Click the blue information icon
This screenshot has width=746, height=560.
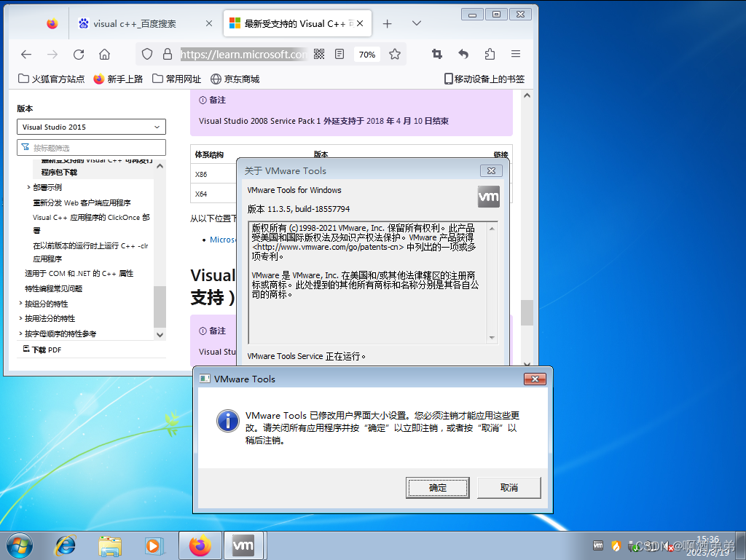coord(228,421)
